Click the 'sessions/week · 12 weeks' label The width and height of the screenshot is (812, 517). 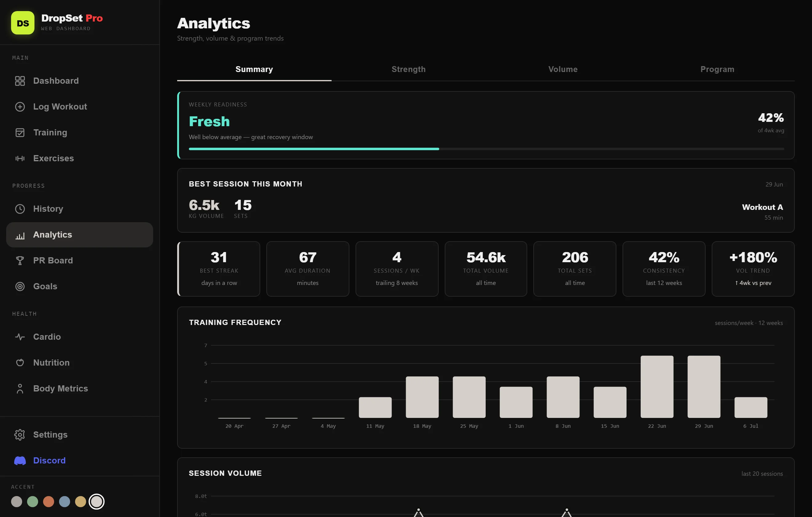tap(749, 323)
